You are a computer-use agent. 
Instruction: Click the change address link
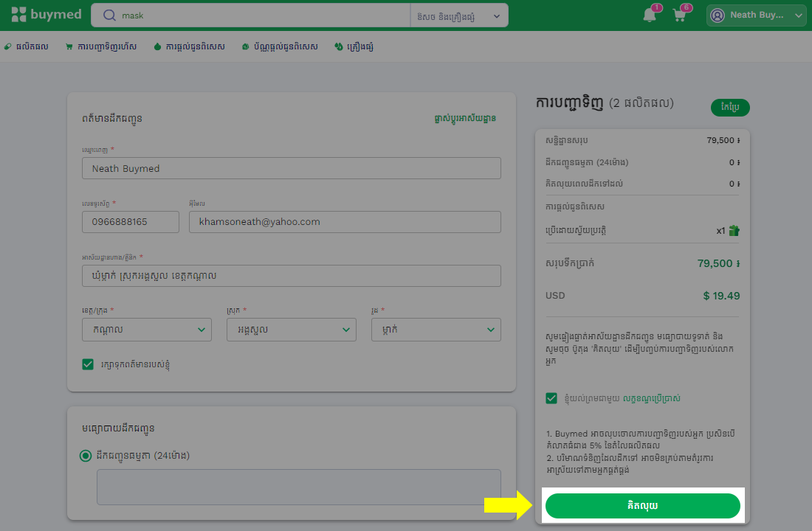click(464, 118)
